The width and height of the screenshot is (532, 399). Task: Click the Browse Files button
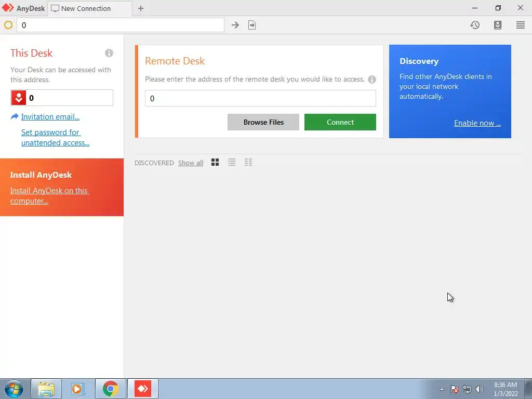(x=263, y=122)
